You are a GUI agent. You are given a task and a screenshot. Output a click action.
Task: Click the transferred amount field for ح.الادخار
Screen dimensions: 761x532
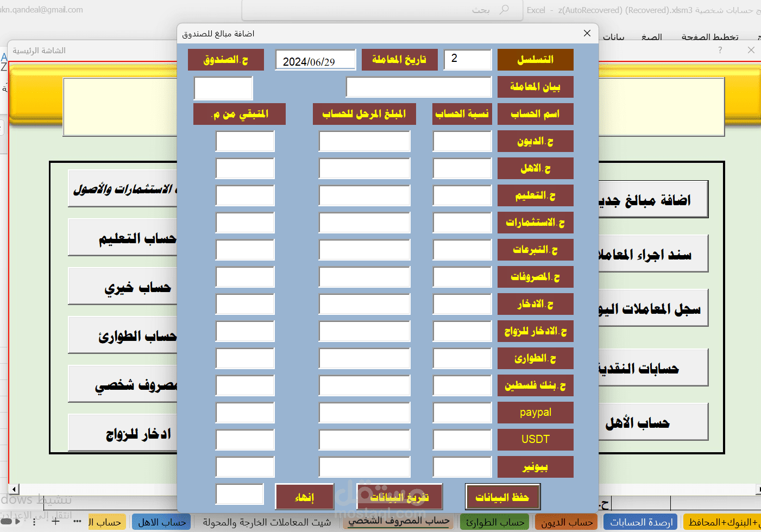coord(364,304)
